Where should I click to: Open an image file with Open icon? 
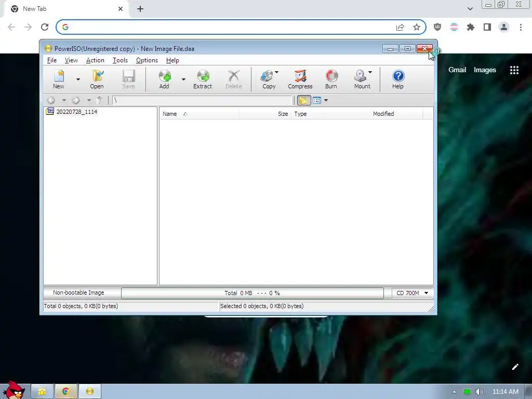point(97,79)
